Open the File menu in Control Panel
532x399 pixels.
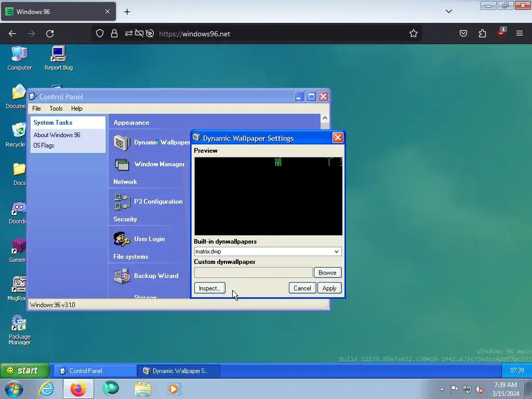pyautogui.click(x=36, y=109)
